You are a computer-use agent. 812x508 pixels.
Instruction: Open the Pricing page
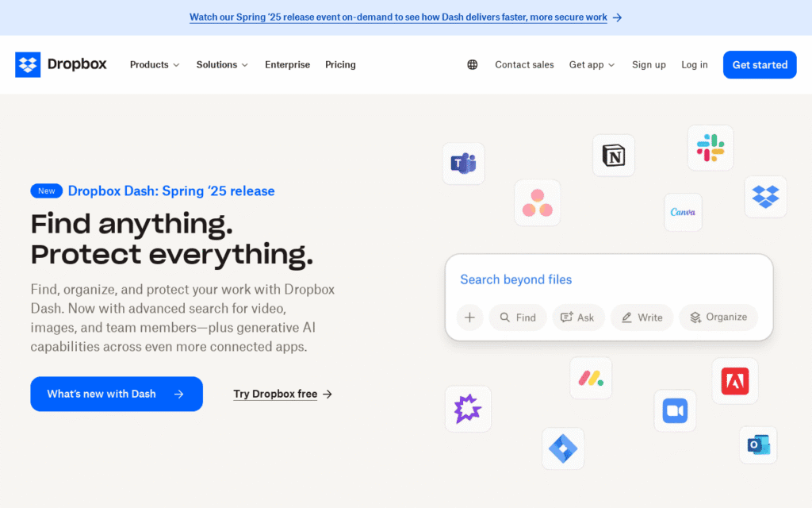pyautogui.click(x=340, y=65)
